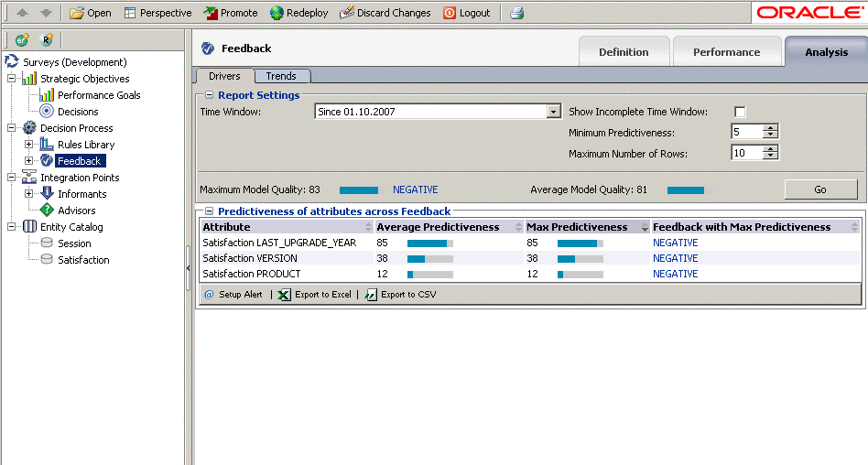Switch to the Trends tab

281,76
